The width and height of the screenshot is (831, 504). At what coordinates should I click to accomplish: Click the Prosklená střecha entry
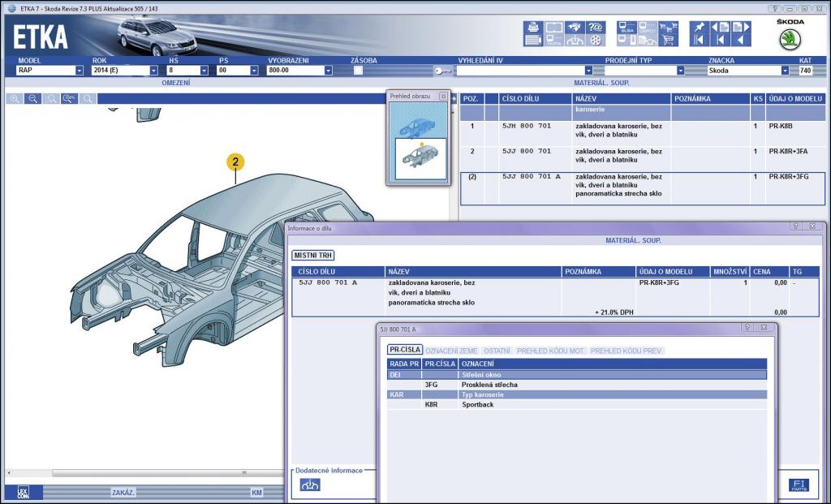489,385
